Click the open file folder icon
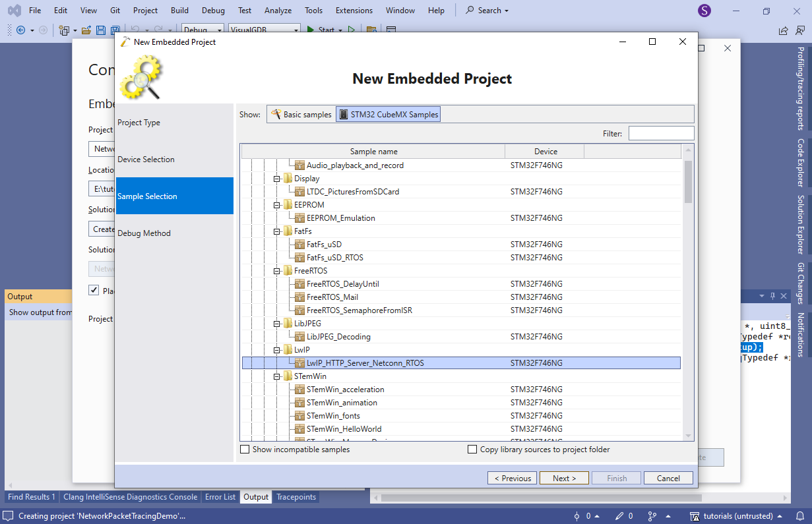 [87, 30]
